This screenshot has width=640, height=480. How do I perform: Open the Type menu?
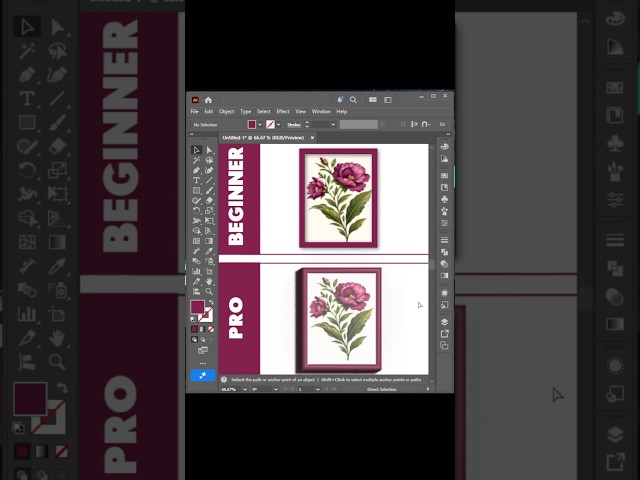tap(245, 111)
